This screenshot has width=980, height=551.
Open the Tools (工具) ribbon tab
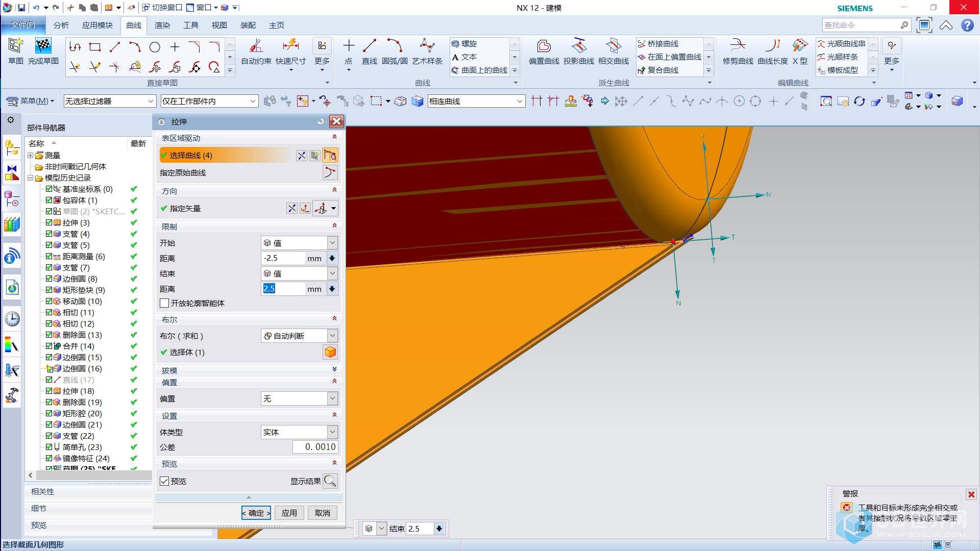pyautogui.click(x=191, y=25)
